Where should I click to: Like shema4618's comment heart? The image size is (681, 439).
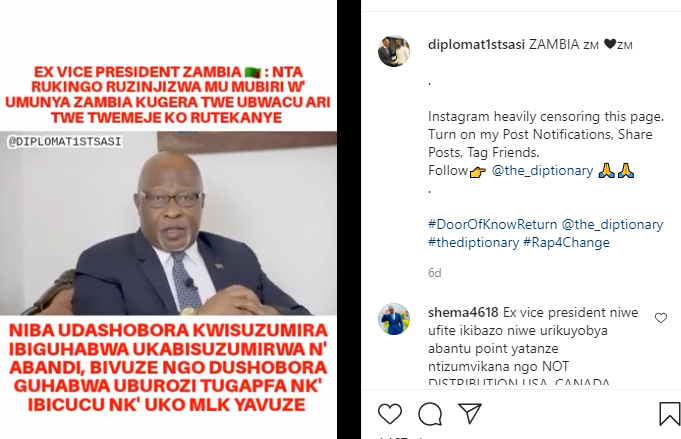click(x=661, y=318)
